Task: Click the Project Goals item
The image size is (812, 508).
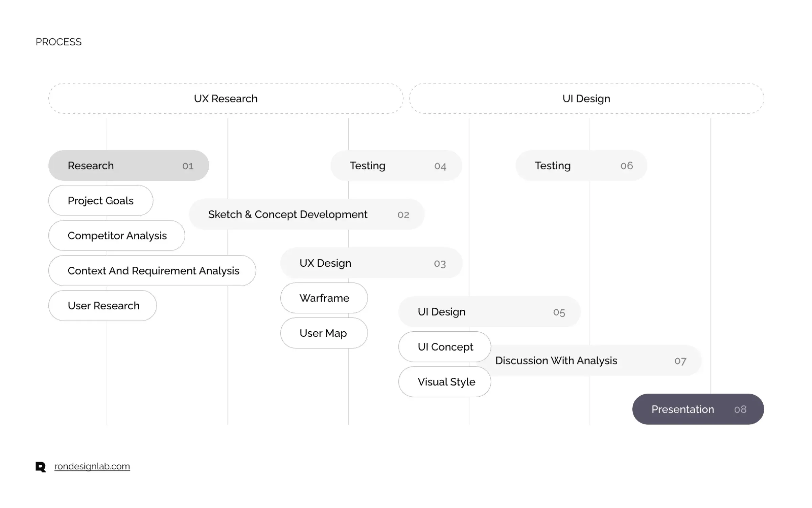Action: (x=101, y=200)
